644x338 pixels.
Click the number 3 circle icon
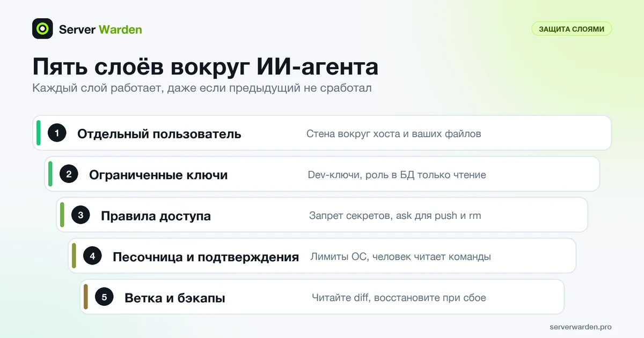click(80, 215)
